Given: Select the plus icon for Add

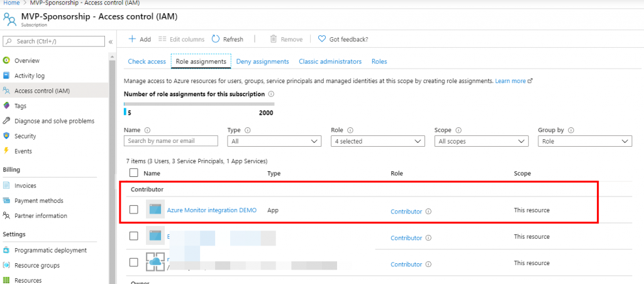Looking at the screenshot, I should 132,39.
